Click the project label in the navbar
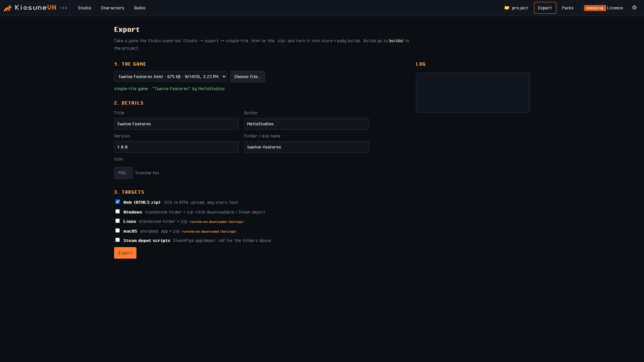 click(520, 8)
